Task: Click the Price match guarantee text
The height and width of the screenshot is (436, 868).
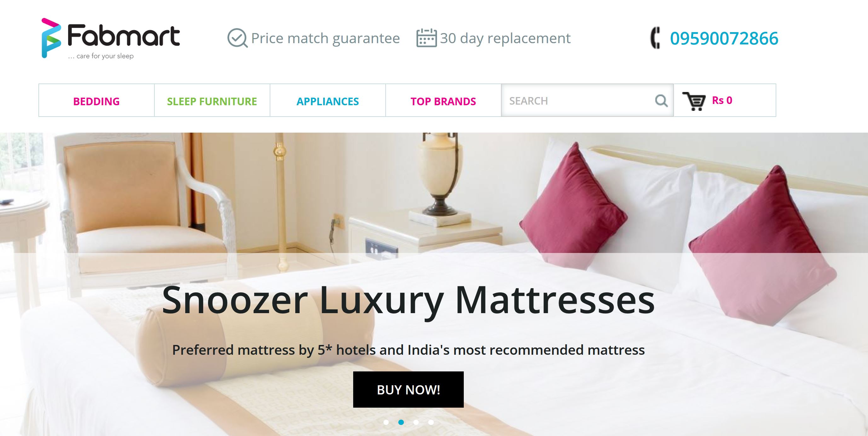Action: 325,38
